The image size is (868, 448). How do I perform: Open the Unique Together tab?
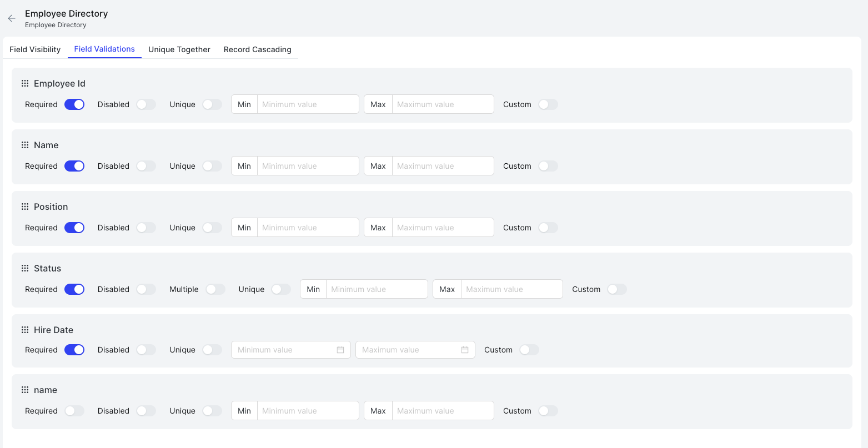(x=179, y=49)
